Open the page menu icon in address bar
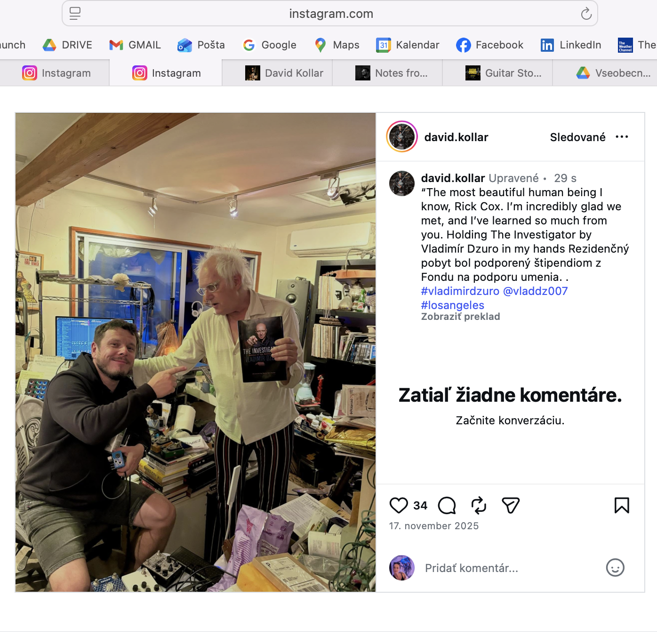Image resolution: width=657 pixels, height=644 pixels. [x=75, y=14]
